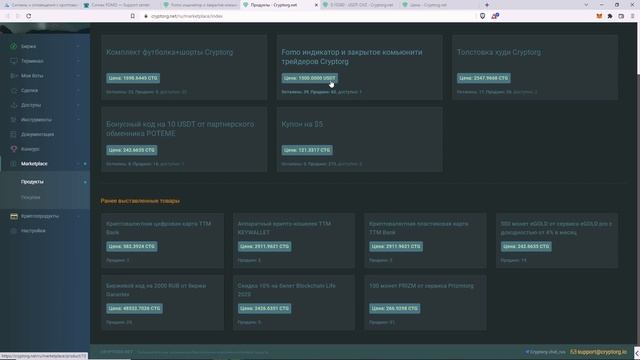Screen dimensions: 640x360
Task: Bookmark this page via the bookmark icon
Action: [x=133, y=16]
